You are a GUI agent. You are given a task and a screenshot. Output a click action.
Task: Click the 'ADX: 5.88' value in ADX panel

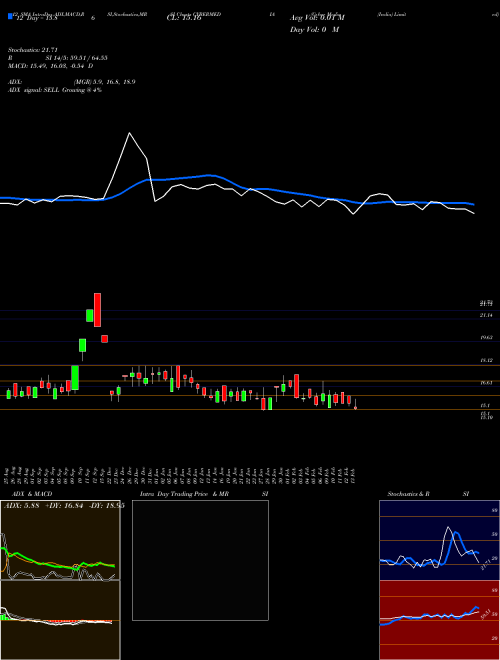click(x=21, y=506)
